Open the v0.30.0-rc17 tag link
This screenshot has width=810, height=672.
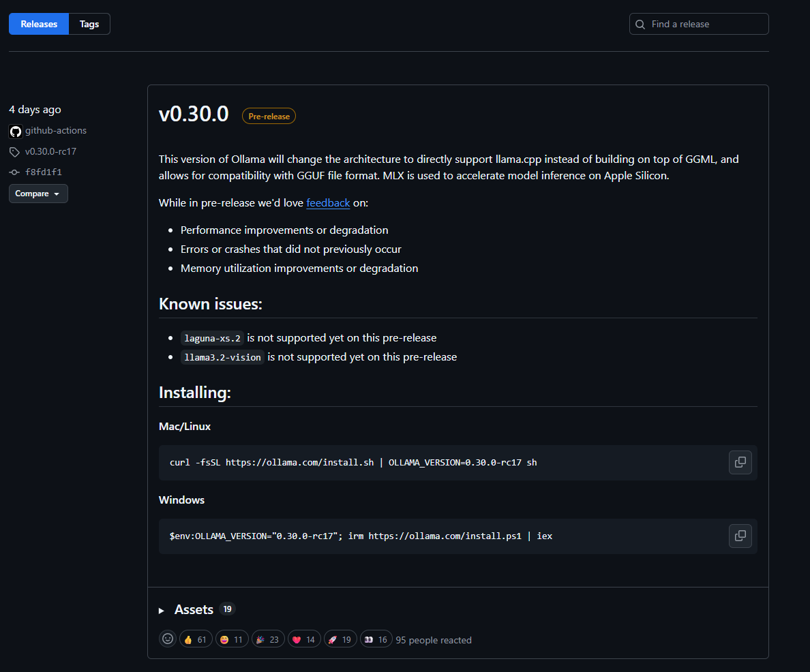click(x=50, y=151)
